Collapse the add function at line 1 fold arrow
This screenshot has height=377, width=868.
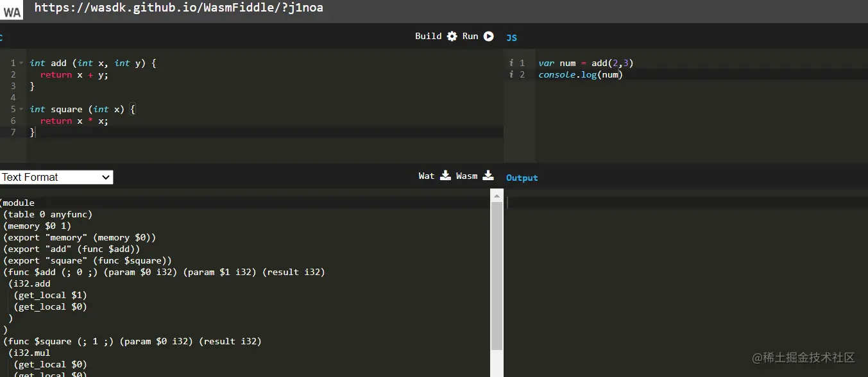coord(22,63)
